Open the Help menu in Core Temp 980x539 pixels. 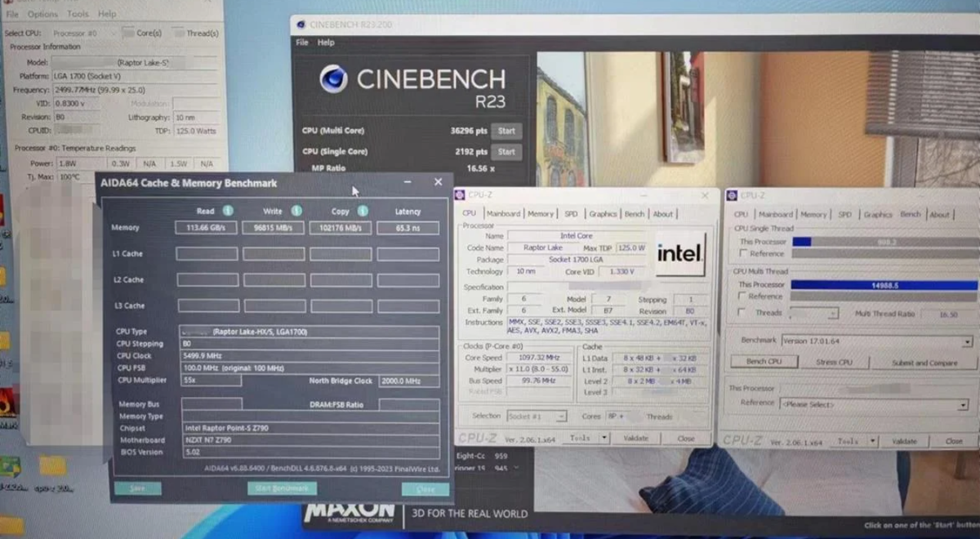[x=107, y=15]
